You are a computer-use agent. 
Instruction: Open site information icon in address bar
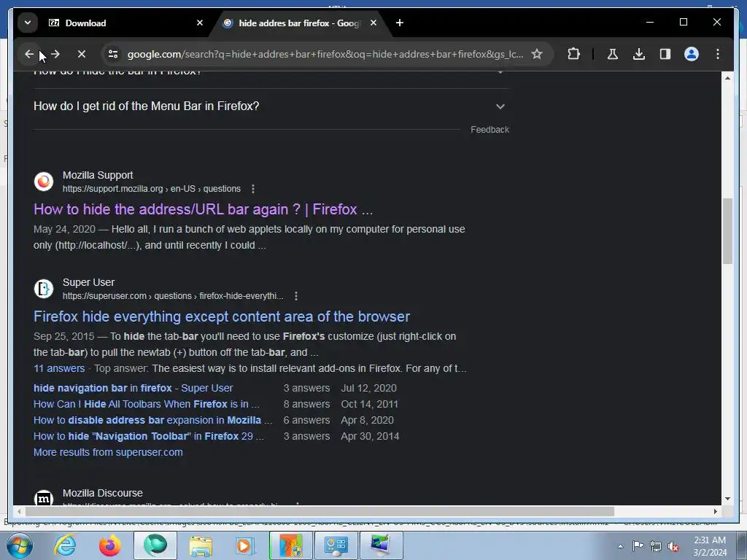coord(113,54)
